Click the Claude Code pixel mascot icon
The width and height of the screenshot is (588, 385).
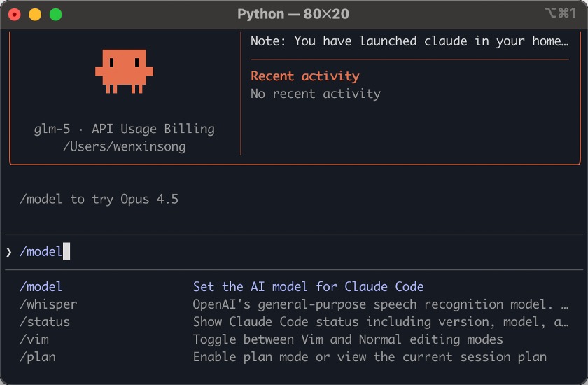[124, 71]
